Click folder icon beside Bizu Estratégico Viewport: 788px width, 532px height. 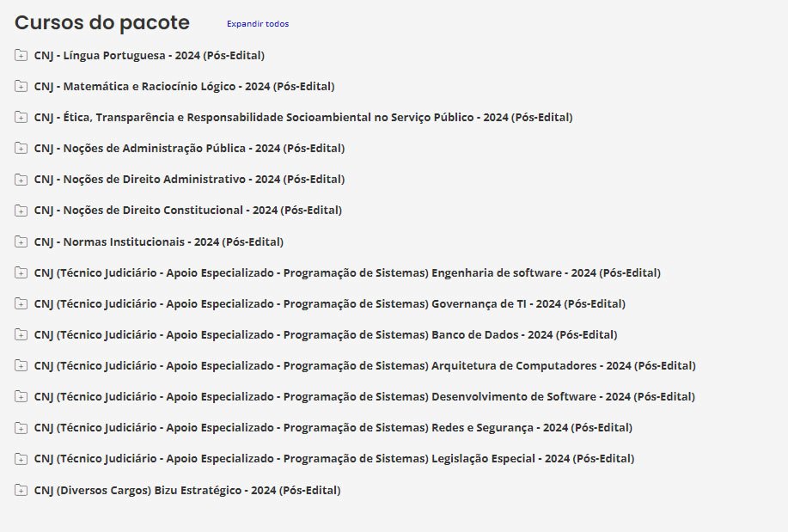click(21, 491)
